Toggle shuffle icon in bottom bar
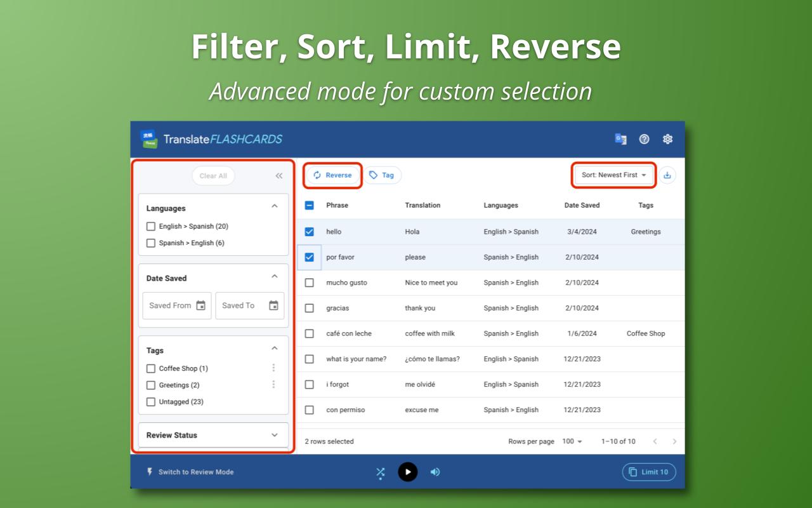The height and width of the screenshot is (508, 812). click(x=380, y=472)
